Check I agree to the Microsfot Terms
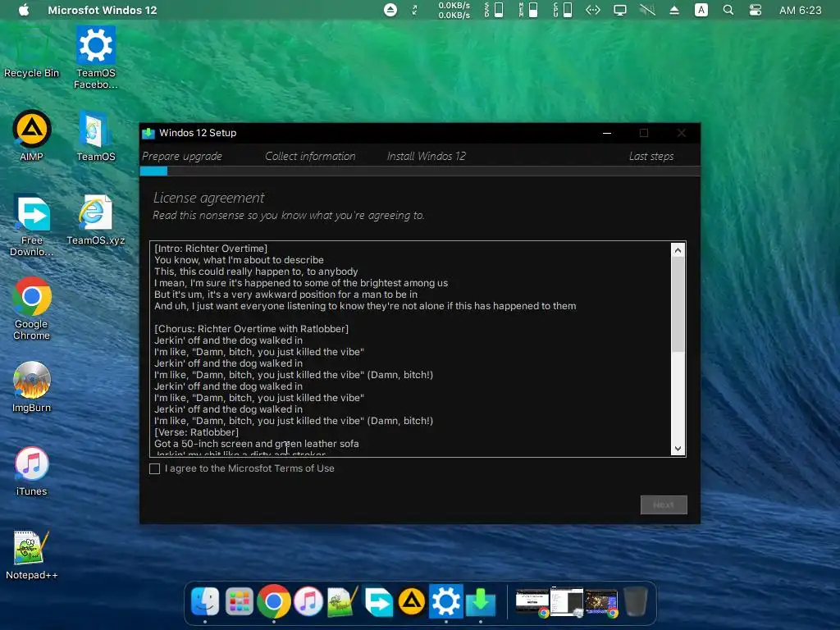Screen dimensions: 840x630 click(155, 468)
